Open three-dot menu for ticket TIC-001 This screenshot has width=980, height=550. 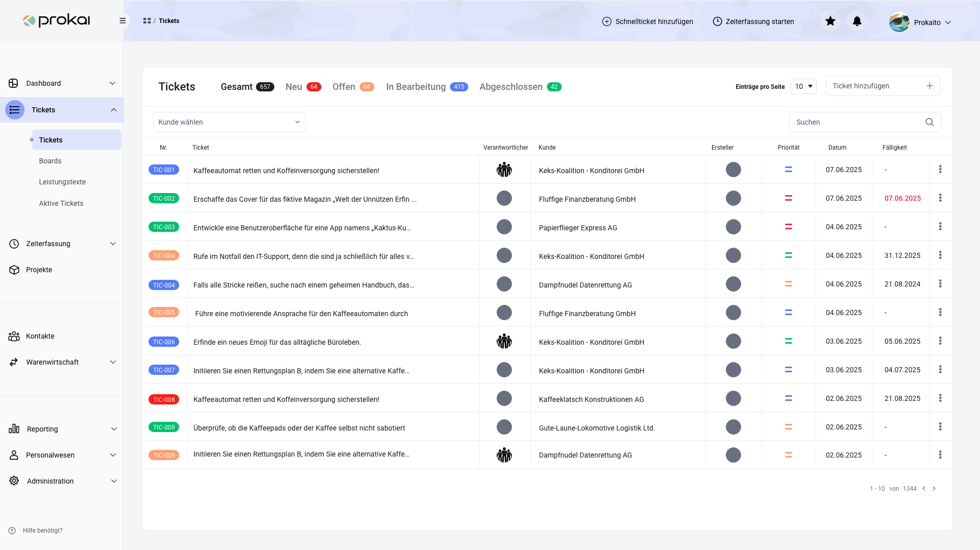coord(940,170)
